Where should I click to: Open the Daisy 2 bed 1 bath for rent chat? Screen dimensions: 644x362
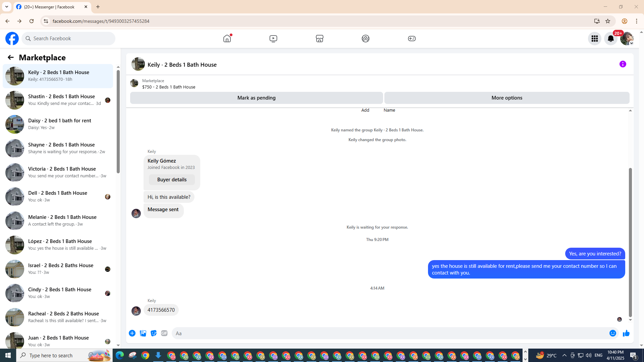(x=58, y=124)
